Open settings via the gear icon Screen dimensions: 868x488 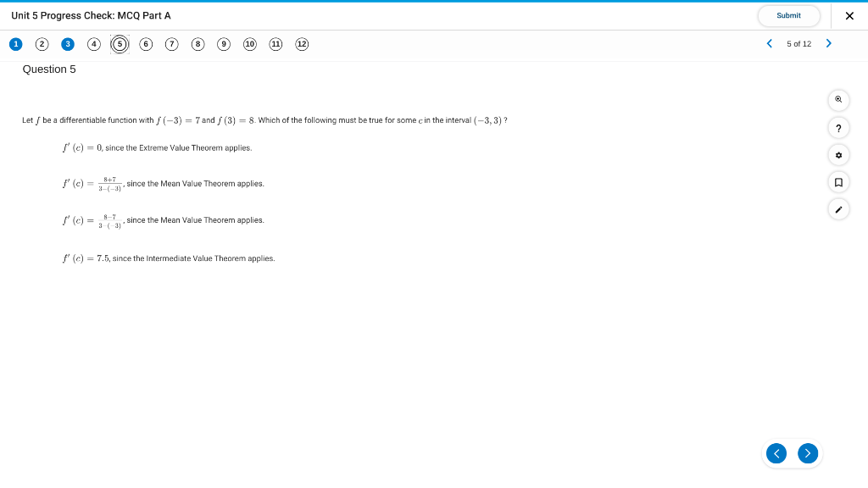point(838,154)
